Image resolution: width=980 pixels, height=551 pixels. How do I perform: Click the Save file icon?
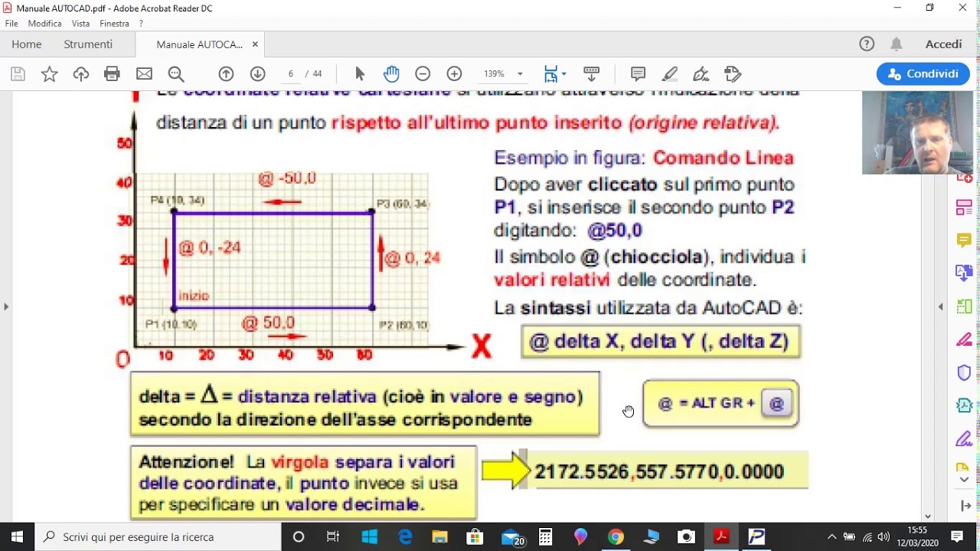click(18, 74)
